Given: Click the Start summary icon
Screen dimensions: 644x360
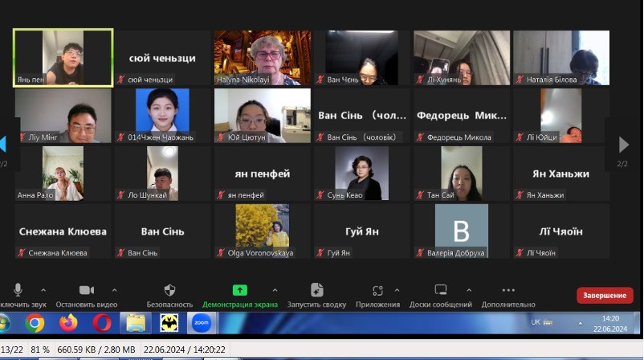Looking at the screenshot, I should [x=316, y=290].
